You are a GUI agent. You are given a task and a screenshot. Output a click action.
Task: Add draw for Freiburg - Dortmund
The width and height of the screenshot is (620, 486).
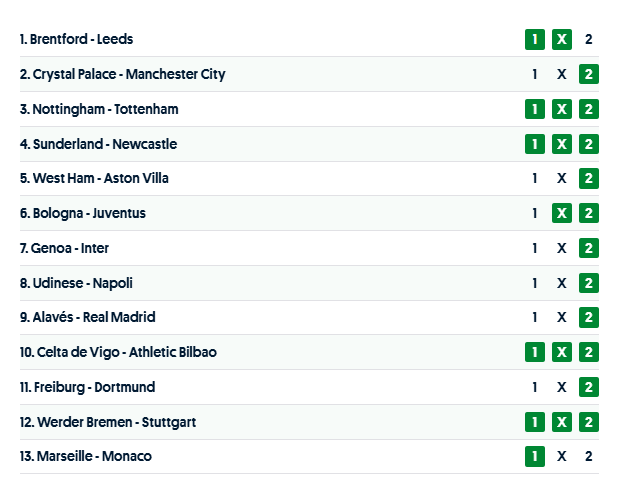point(562,387)
